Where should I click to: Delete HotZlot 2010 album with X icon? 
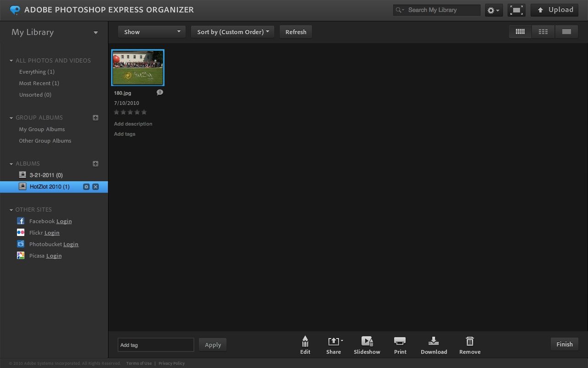coord(96,187)
